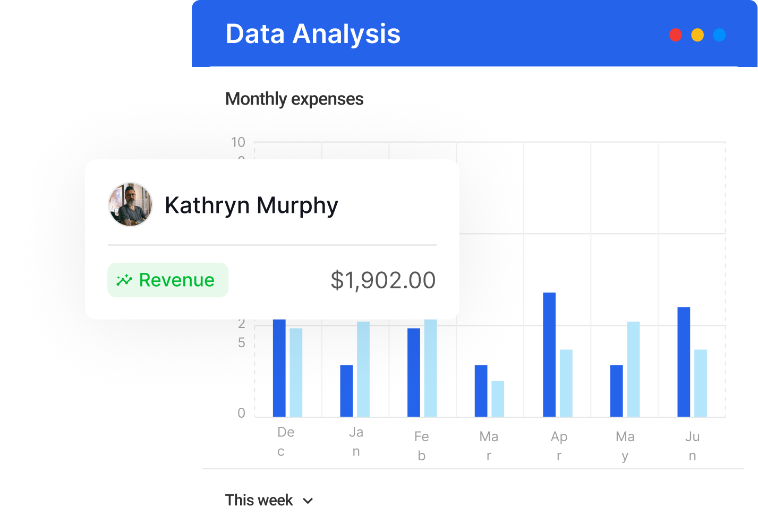Click the green Revenue badge
This screenshot has height=532, width=758.
pyautogui.click(x=168, y=280)
